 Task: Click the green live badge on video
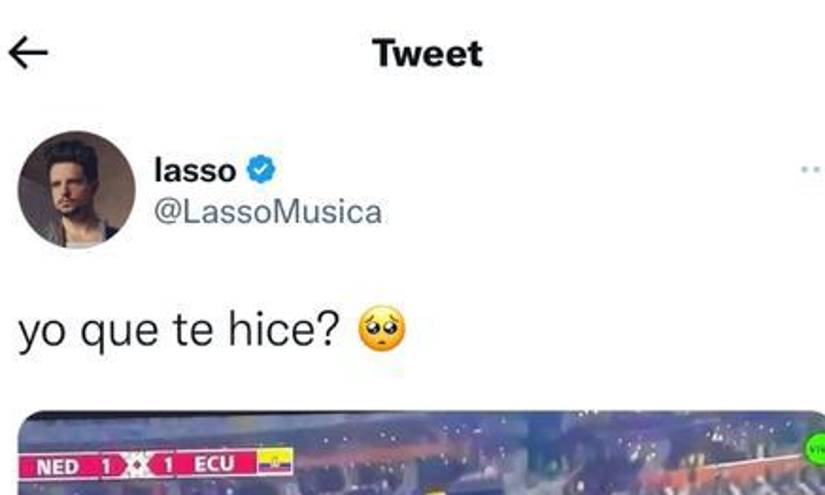click(816, 449)
